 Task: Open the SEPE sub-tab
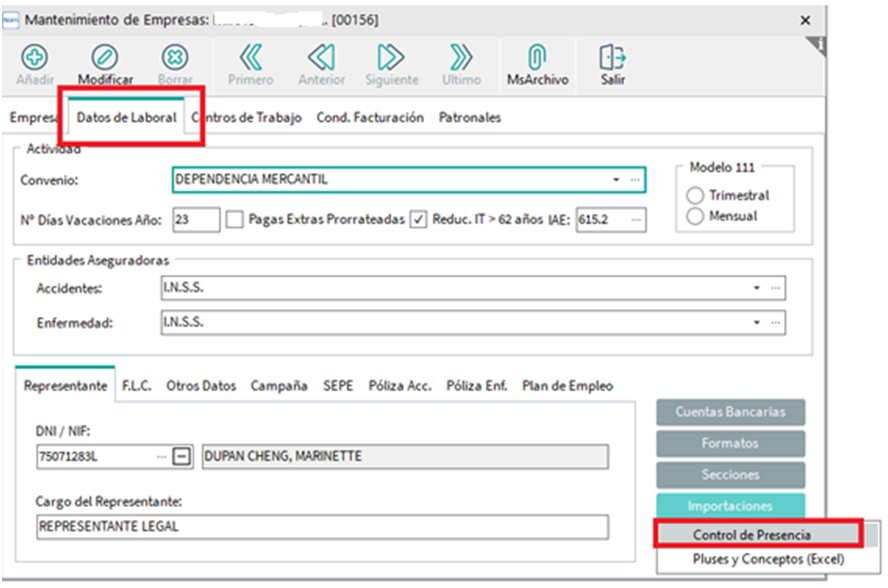(338, 385)
